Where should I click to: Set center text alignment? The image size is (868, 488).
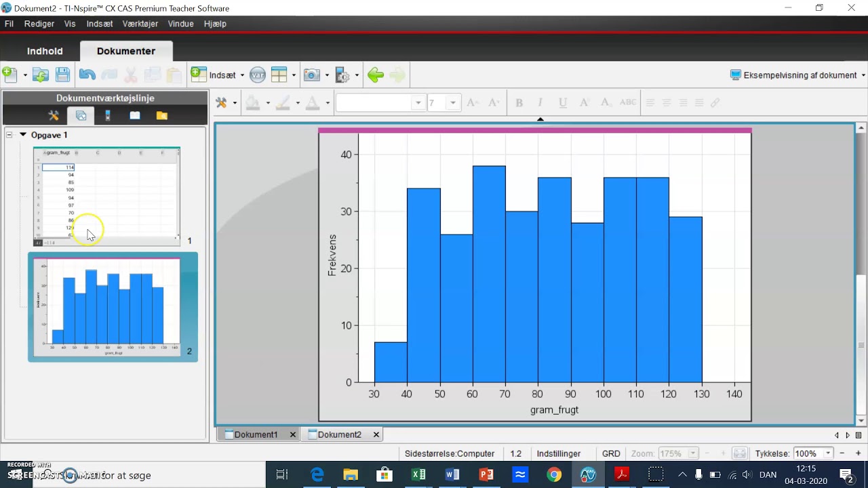coord(667,102)
